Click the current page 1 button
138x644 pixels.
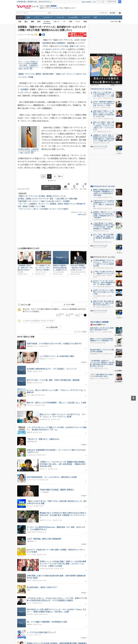[49, 176]
